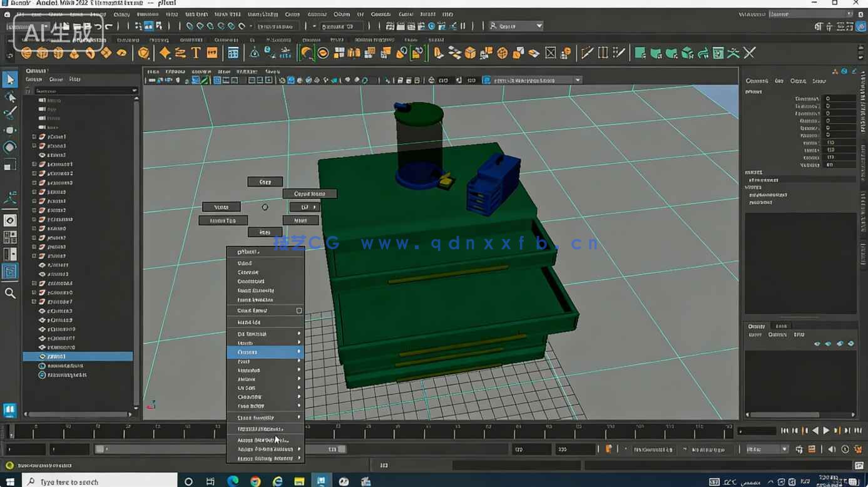The image size is (868, 487).
Task: Tick the checkbox in the context menu
Action: pyautogui.click(x=299, y=310)
